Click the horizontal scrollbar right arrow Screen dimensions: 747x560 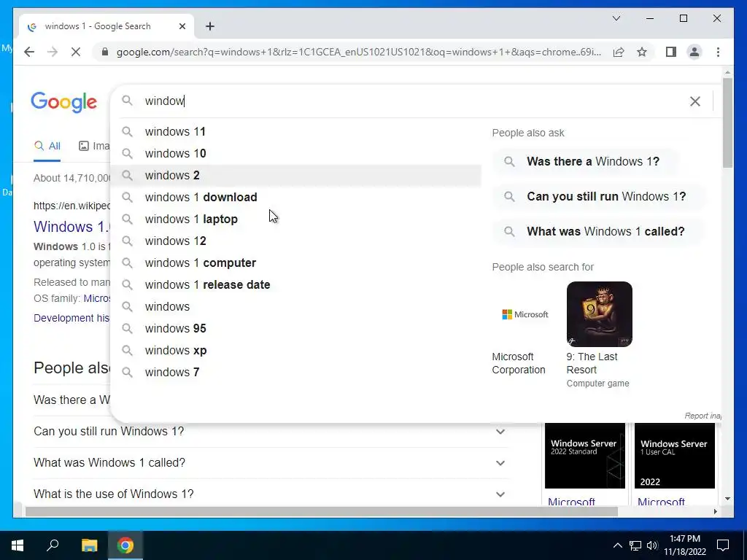(715, 512)
